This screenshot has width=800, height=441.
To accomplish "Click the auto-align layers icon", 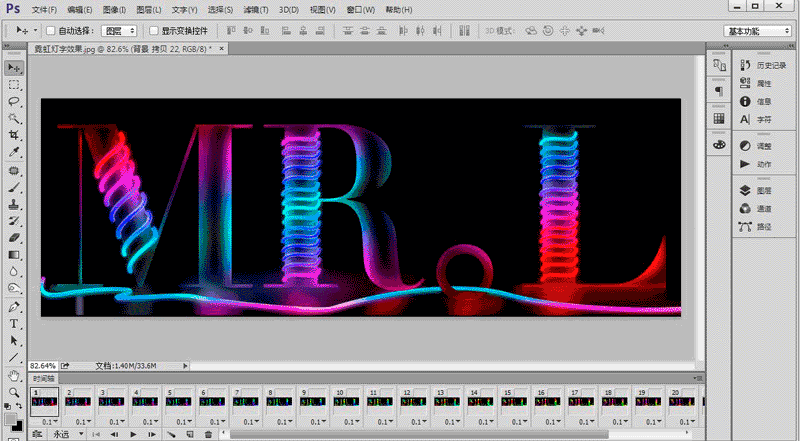I will point(464,31).
